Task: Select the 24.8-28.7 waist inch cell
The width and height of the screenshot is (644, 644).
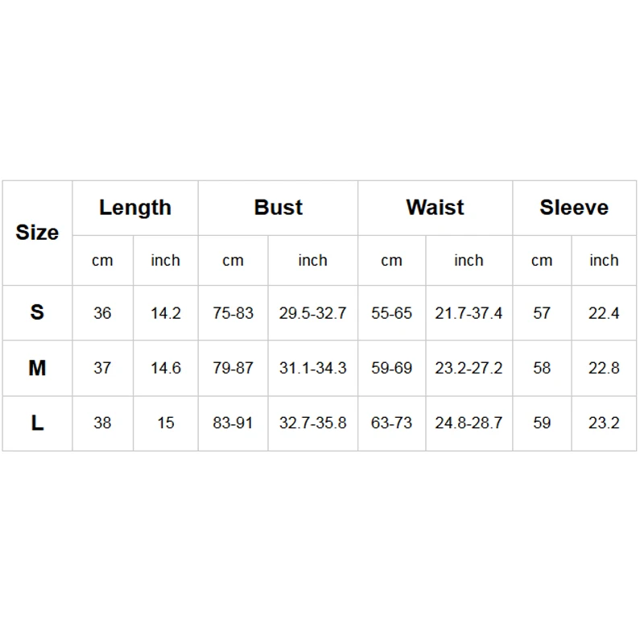Action: [x=469, y=423]
